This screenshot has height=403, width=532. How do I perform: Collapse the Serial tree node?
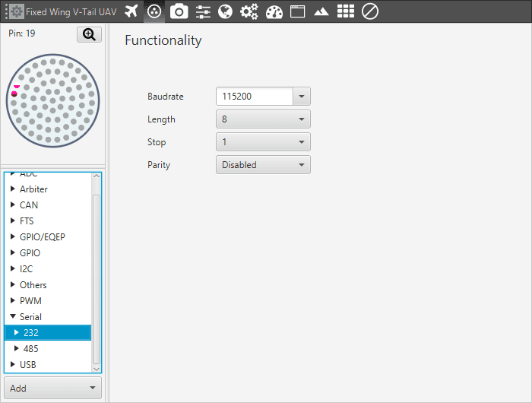pos(13,316)
